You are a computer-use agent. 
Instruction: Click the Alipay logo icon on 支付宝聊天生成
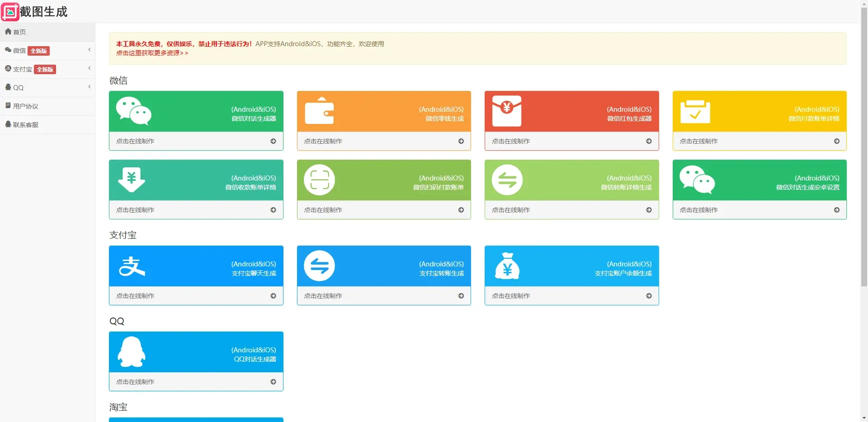point(132,266)
